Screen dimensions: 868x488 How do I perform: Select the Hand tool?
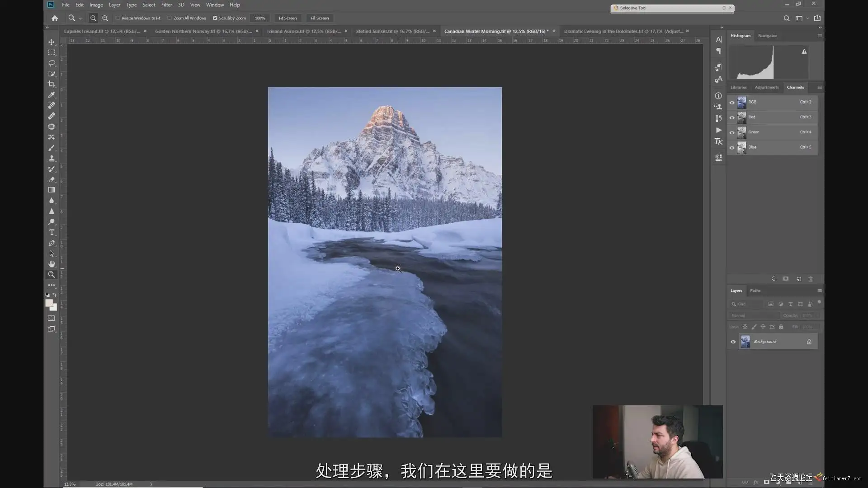point(52,264)
